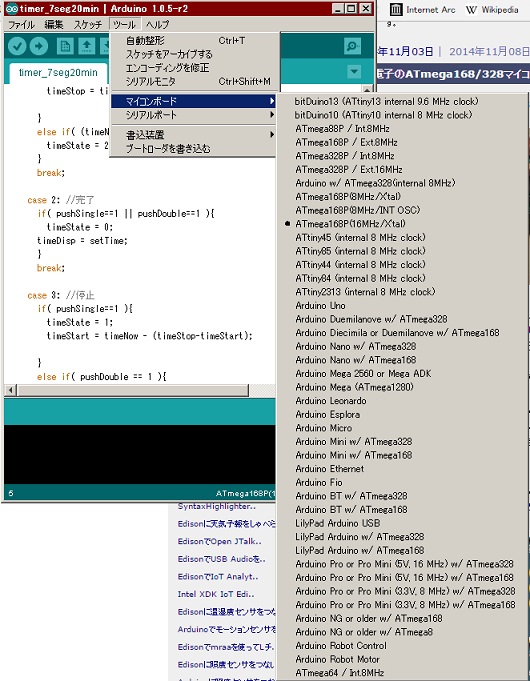Expand the 書込装置 submenu
Image resolution: width=530 pixels, height=681 pixels.
pyautogui.click(x=193, y=135)
